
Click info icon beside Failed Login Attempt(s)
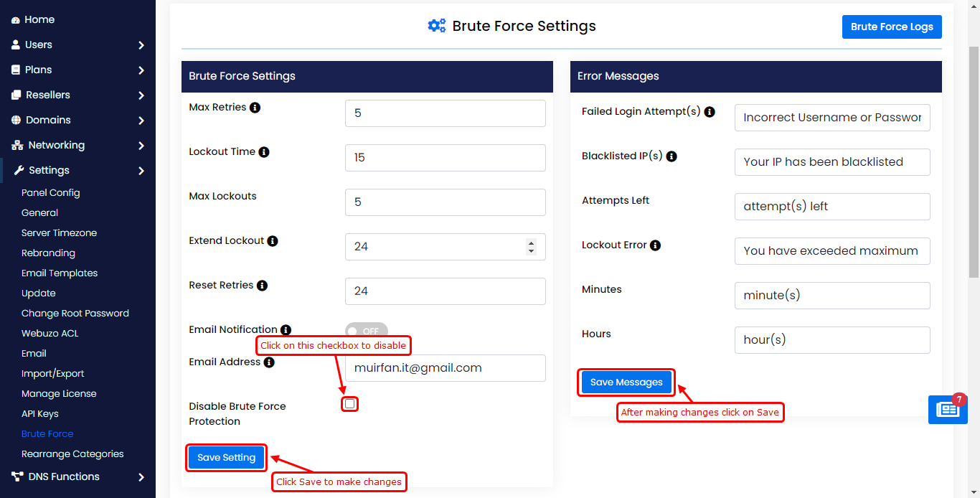(710, 112)
